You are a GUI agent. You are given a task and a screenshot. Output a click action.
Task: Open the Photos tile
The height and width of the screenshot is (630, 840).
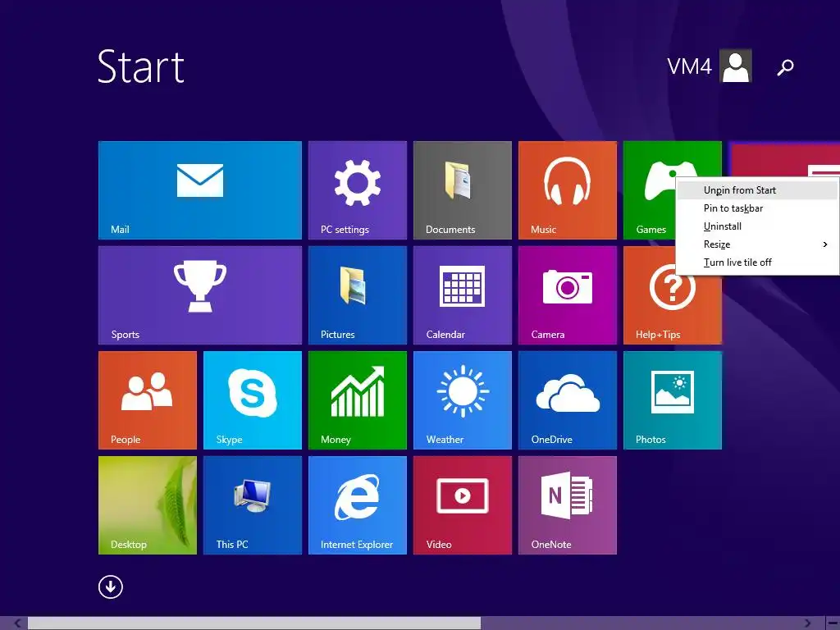click(x=673, y=400)
